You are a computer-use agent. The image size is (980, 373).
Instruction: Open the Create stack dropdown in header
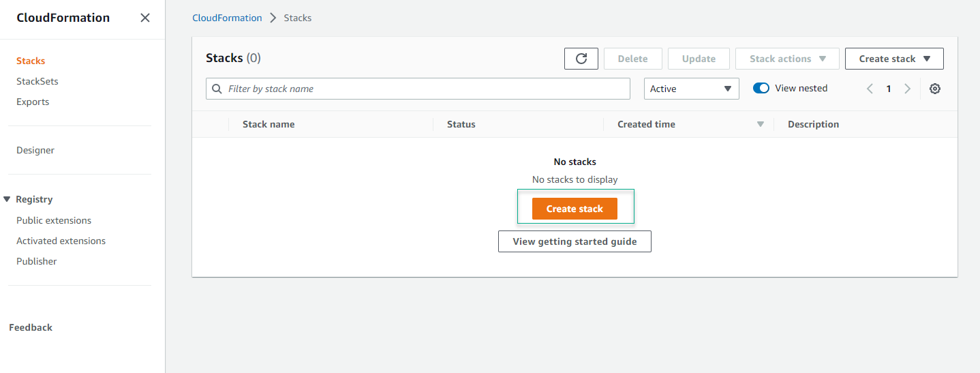pyautogui.click(x=894, y=59)
